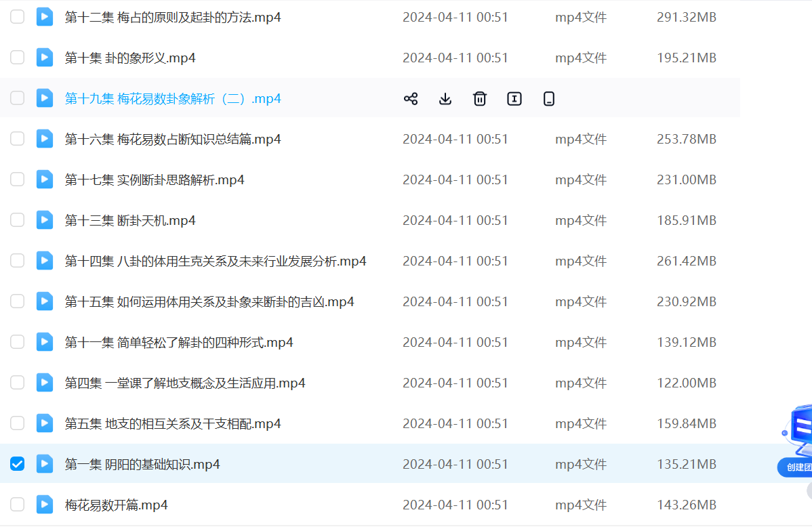Uncheck the 第一集 阴阳的基础知识 checkbox

pyautogui.click(x=17, y=464)
